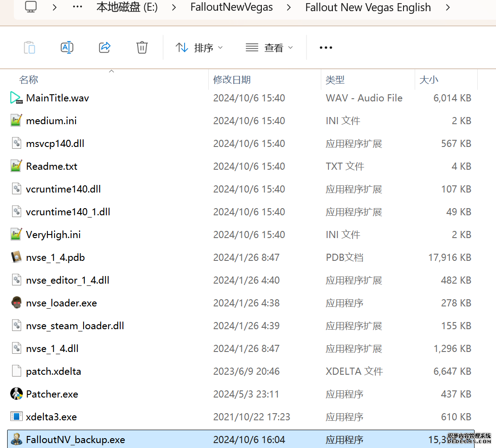The image size is (496, 448).
Task: Open the three-dot more options menu
Action: click(326, 48)
